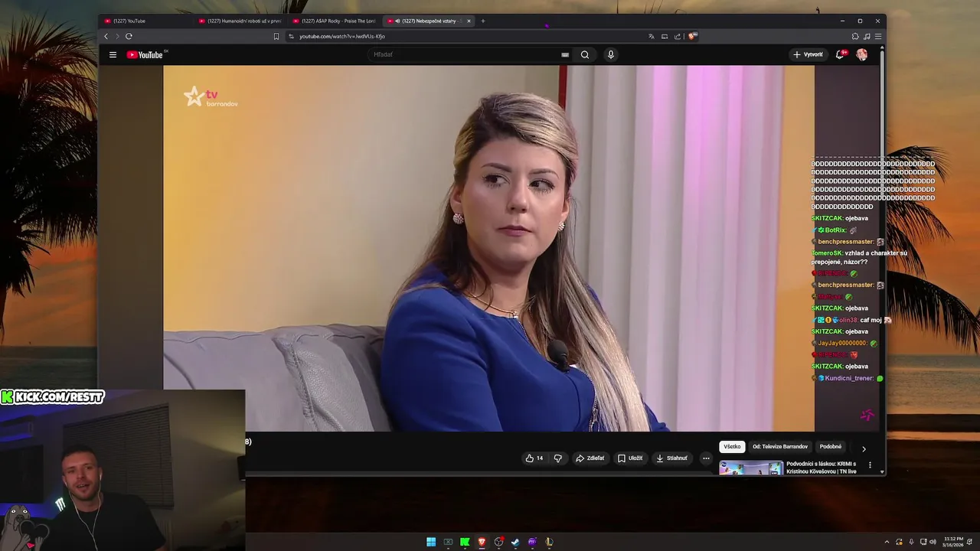The image size is (980, 551).
Task: Switch to the Humanoidní roboti tab
Action: click(240, 21)
